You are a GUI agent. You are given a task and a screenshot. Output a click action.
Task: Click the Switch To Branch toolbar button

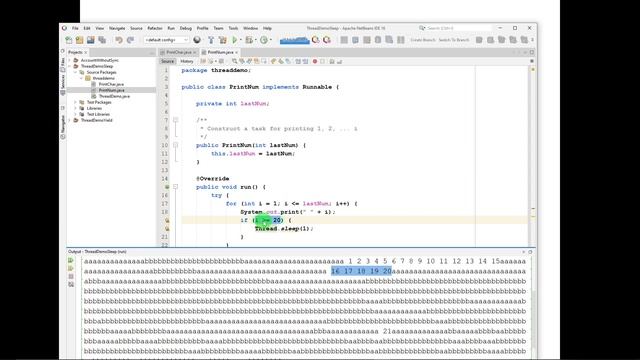(x=454, y=40)
